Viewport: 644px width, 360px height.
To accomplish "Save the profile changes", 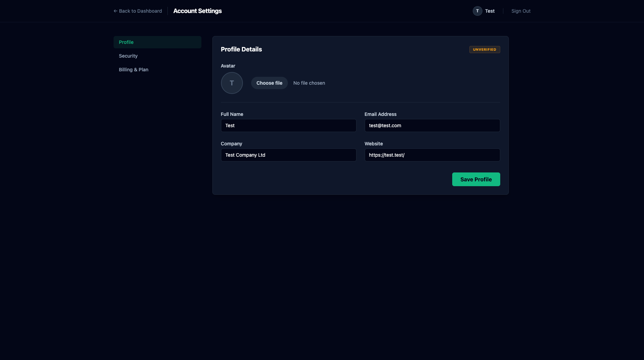I will coord(476,179).
